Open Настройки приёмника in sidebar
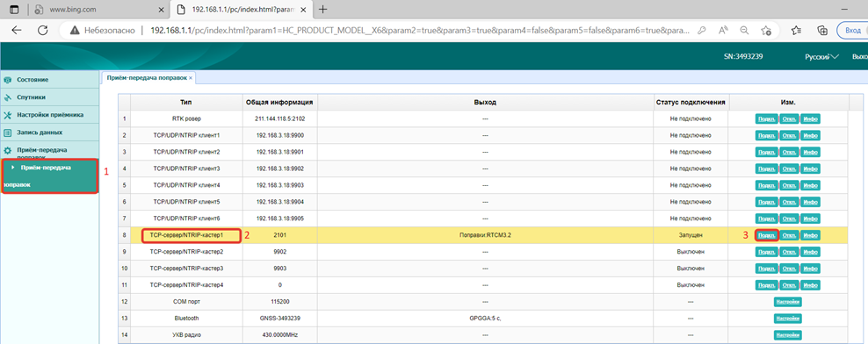This screenshot has height=344, width=868. click(x=49, y=115)
